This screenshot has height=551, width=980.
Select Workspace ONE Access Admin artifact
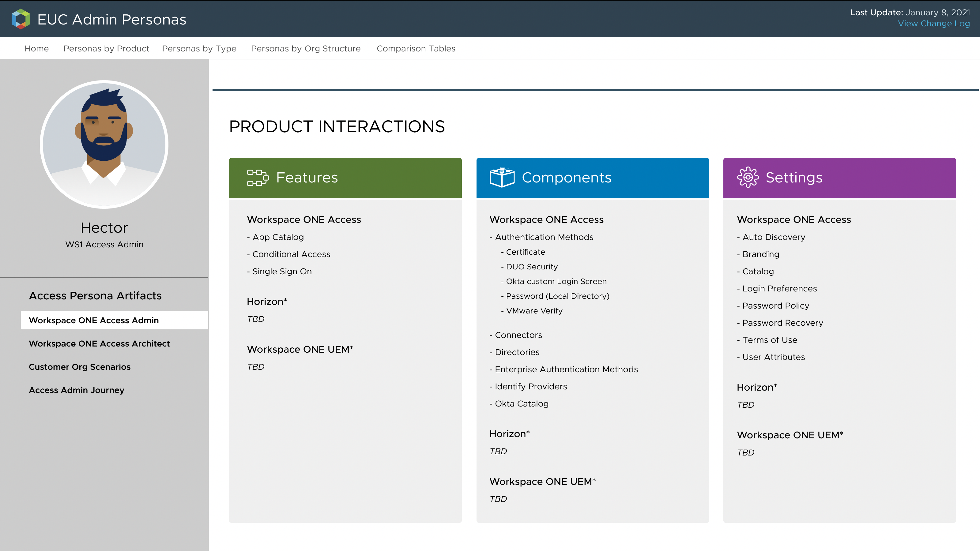click(94, 320)
